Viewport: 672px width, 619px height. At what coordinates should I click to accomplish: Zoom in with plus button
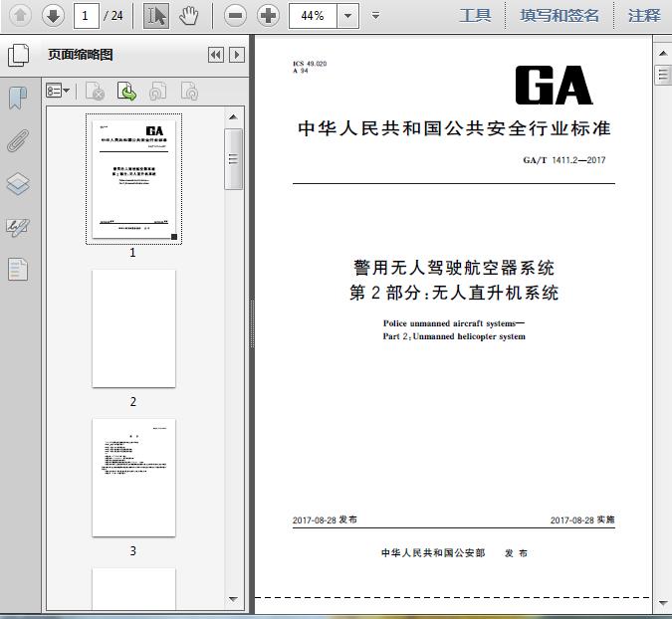coord(268,16)
